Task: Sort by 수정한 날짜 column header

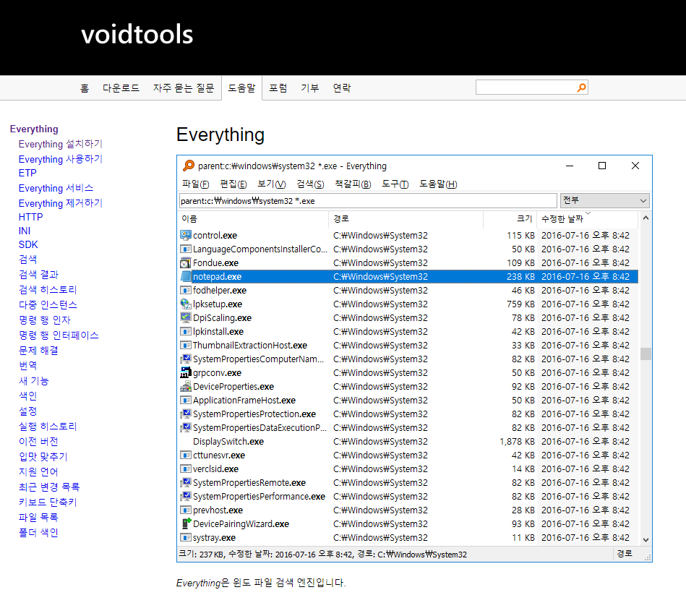Action: [588, 219]
